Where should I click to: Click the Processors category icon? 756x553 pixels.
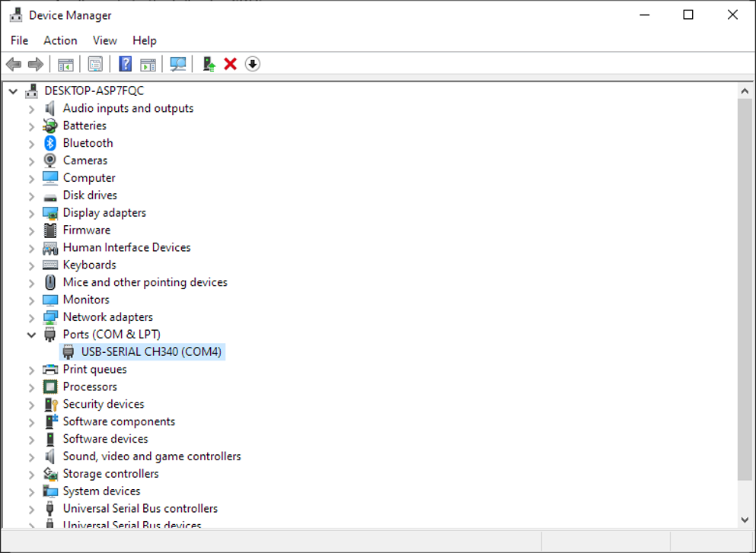(50, 387)
